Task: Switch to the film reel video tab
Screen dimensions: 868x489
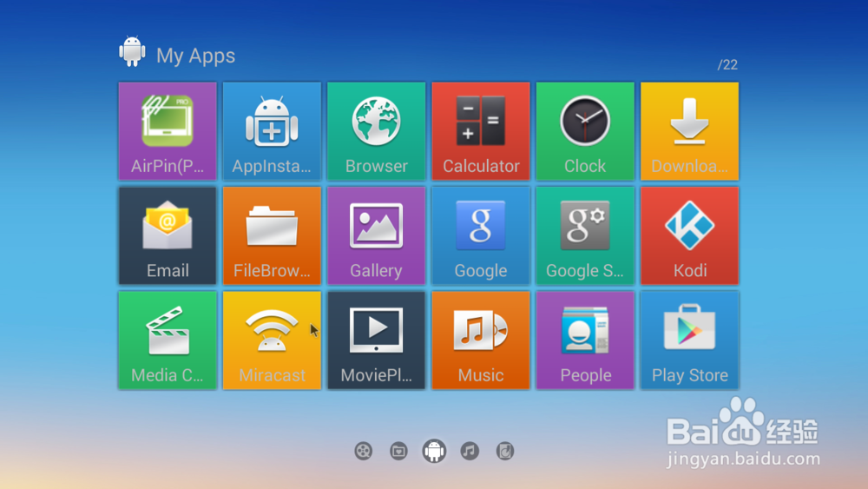Action: 363,452
